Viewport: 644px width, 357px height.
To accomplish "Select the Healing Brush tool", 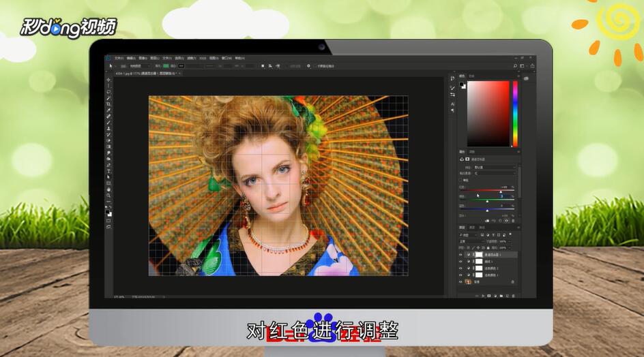I will 108,117.
